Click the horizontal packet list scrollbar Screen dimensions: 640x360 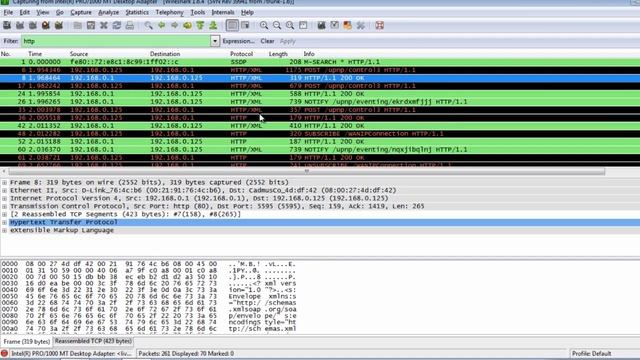click(307, 171)
